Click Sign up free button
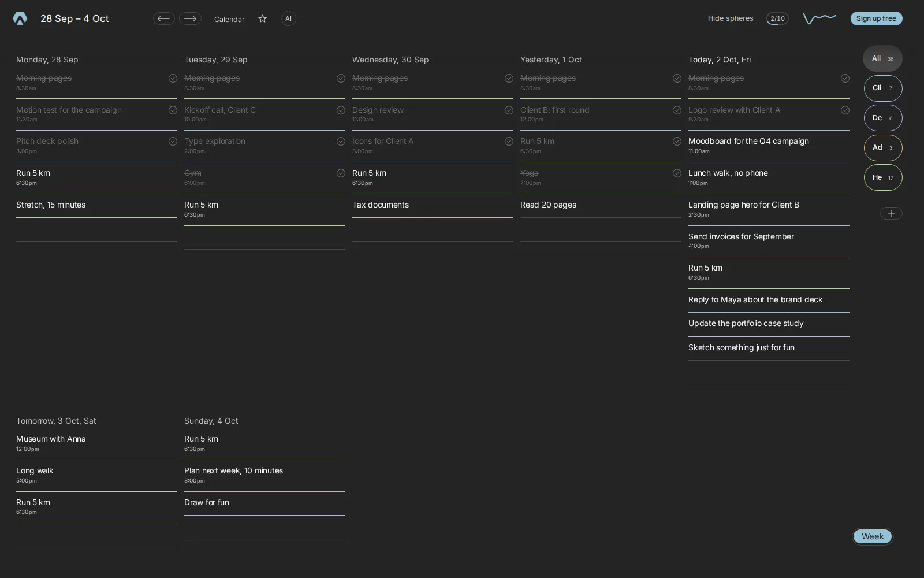Screen dimensions: 924x578 coord(876,18)
